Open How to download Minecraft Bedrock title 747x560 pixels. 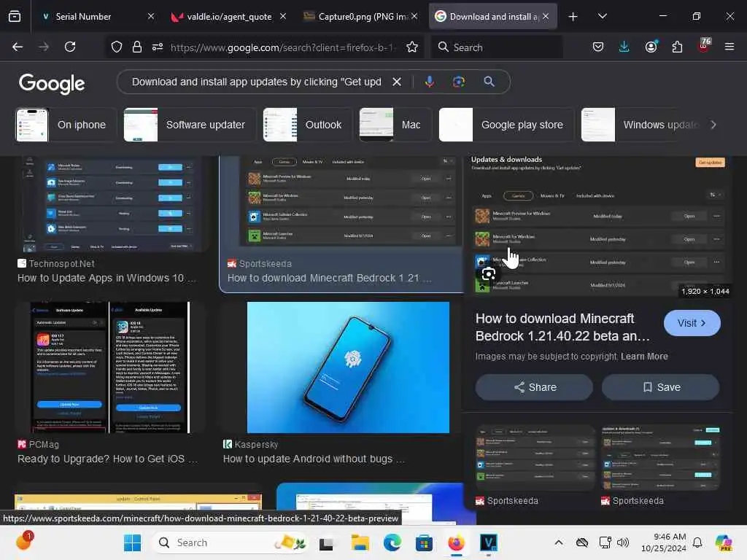(x=562, y=327)
